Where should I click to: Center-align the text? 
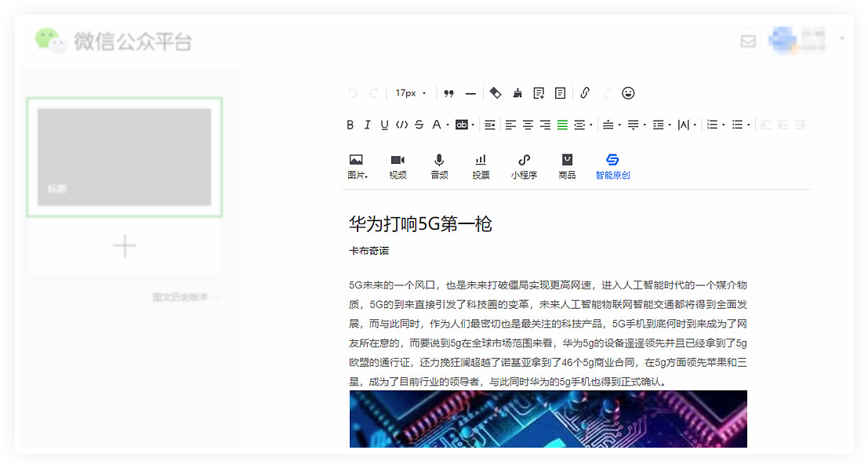point(528,125)
